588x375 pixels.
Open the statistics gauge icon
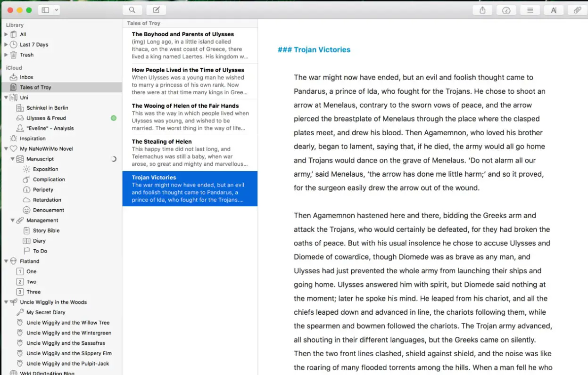click(506, 10)
